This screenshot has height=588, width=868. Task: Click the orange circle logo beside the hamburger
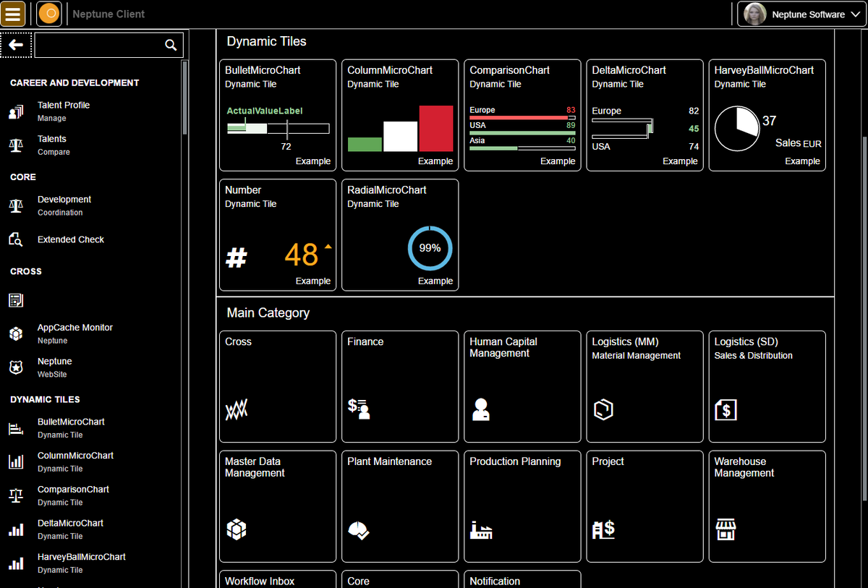(x=48, y=14)
